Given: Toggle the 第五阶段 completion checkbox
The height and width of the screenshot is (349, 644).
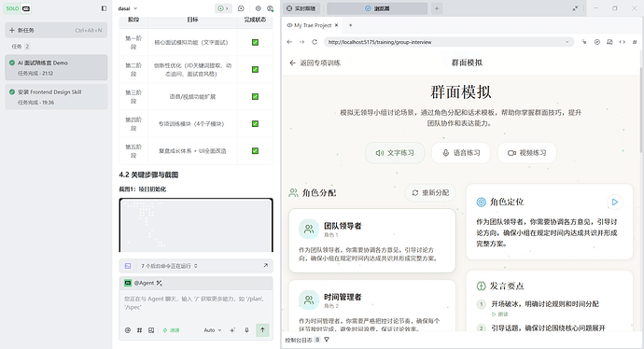Looking at the screenshot, I should click(255, 150).
